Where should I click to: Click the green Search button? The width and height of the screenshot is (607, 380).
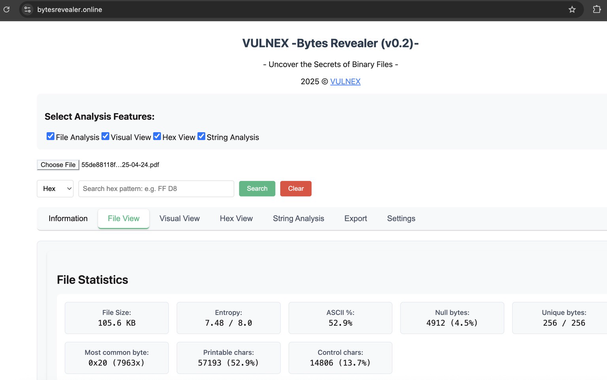(x=257, y=189)
